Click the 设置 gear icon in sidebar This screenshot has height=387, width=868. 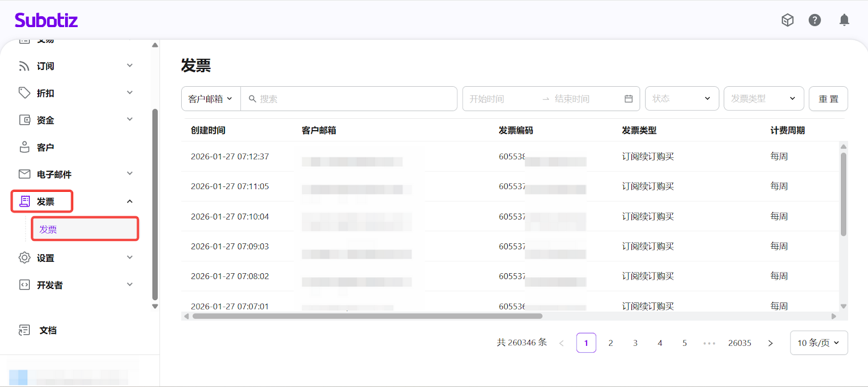click(x=24, y=258)
